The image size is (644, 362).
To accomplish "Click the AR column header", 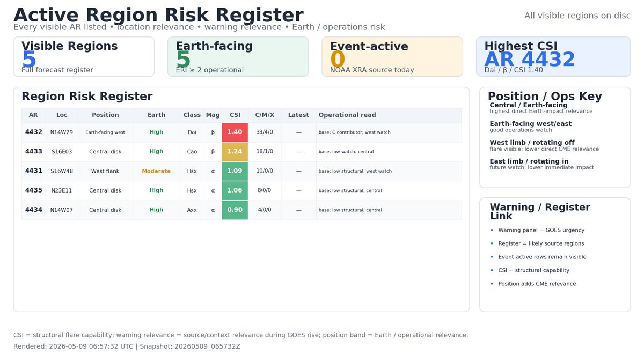I will click(x=33, y=115).
